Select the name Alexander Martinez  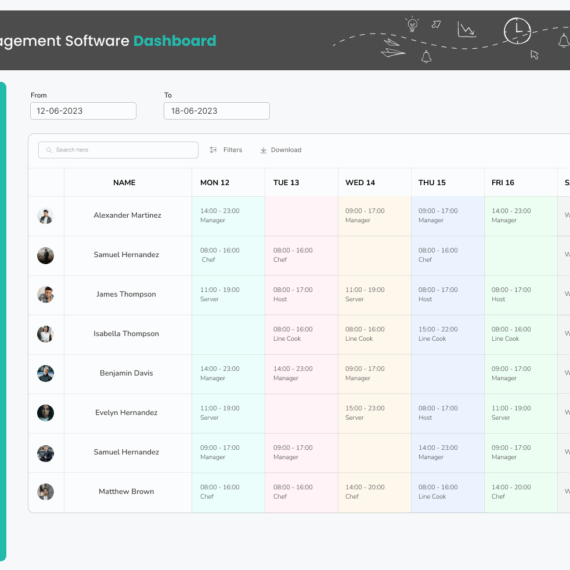127,215
